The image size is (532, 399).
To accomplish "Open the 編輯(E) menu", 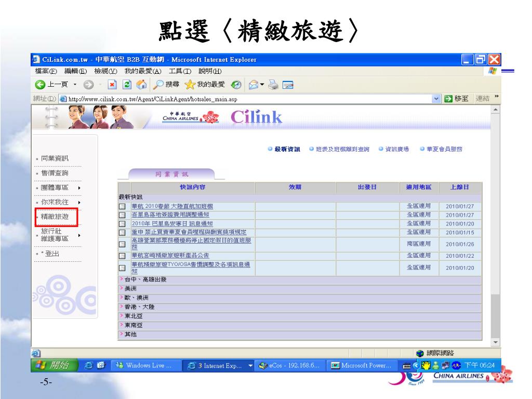I will (76, 71).
